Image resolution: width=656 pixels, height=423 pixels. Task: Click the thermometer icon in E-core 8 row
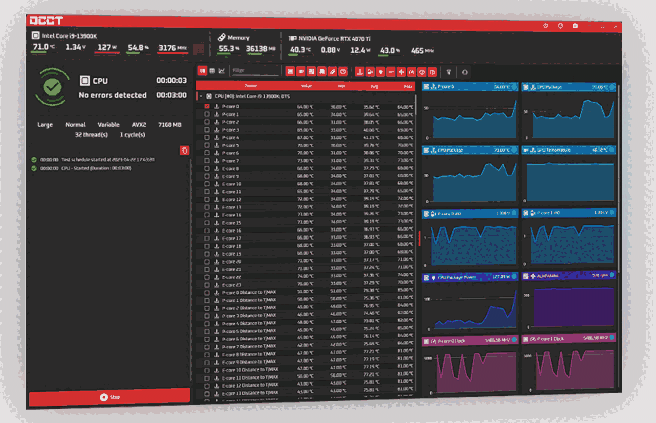pyautogui.click(x=217, y=168)
